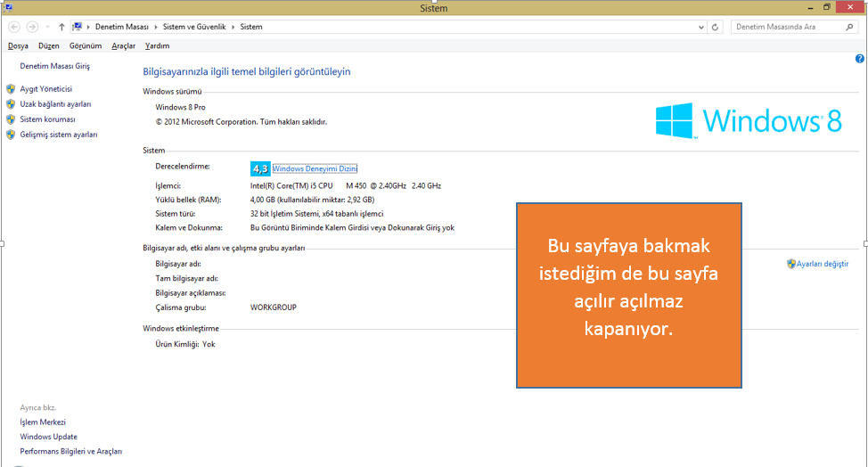Image resolution: width=868 pixels, height=467 pixels.
Task: Click the Ürün Kimliği: Yok text
Action: [185, 344]
